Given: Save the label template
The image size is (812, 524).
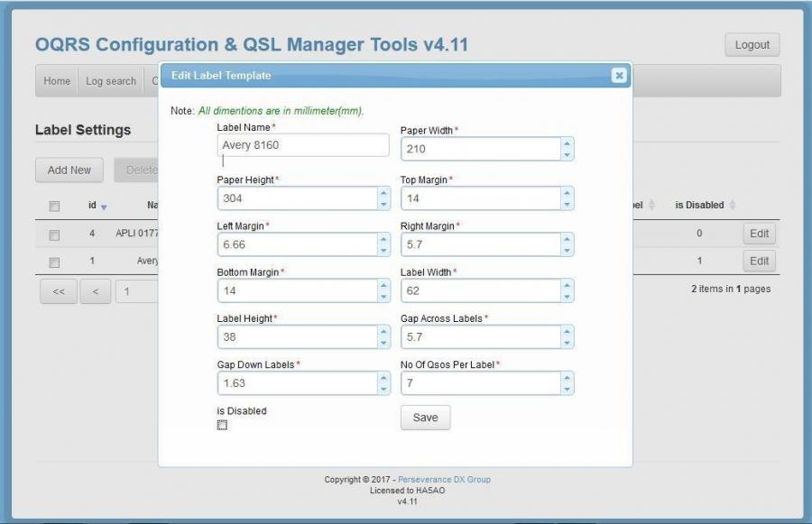Looking at the screenshot, I should tap(424, 417).
